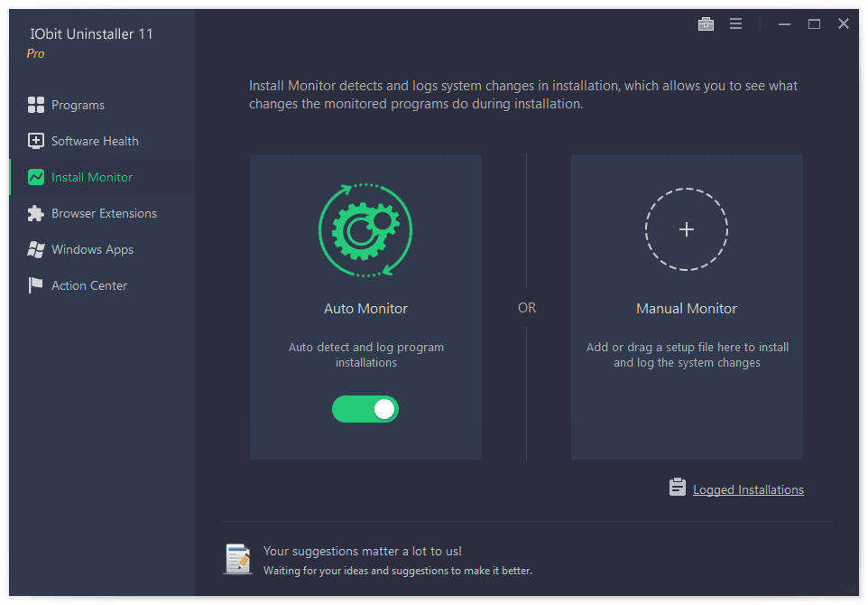The height and width of the screenshot is (605, 868).
Task: Click the Toolbox icon in the title bar
Action: 706,23
